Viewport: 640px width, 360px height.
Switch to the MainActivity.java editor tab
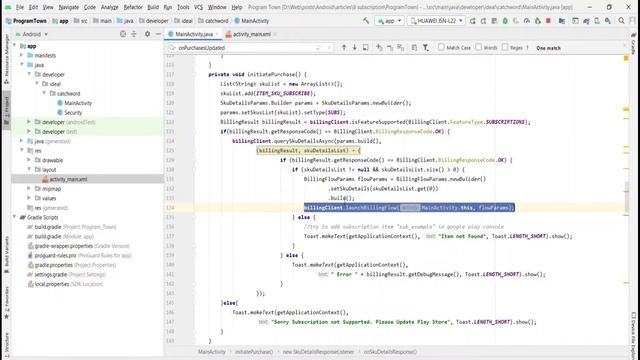tap(193, 34)
